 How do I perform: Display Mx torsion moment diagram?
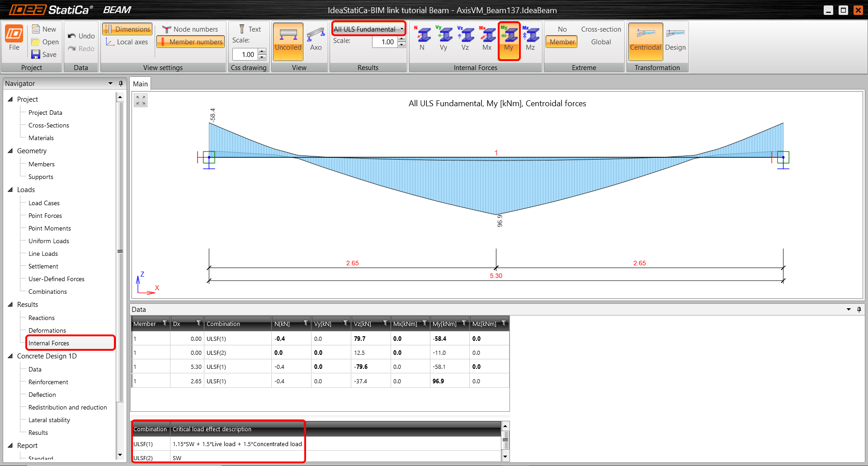click(487, 38)
